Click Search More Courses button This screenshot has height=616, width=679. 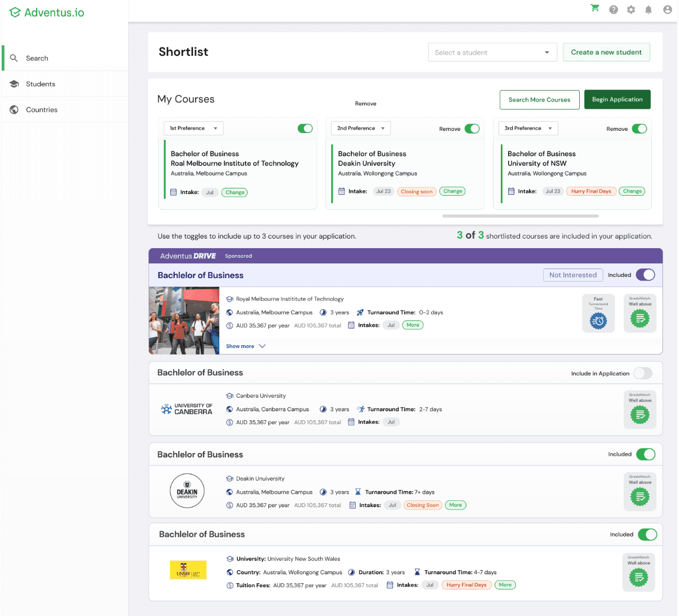point(539,100)
